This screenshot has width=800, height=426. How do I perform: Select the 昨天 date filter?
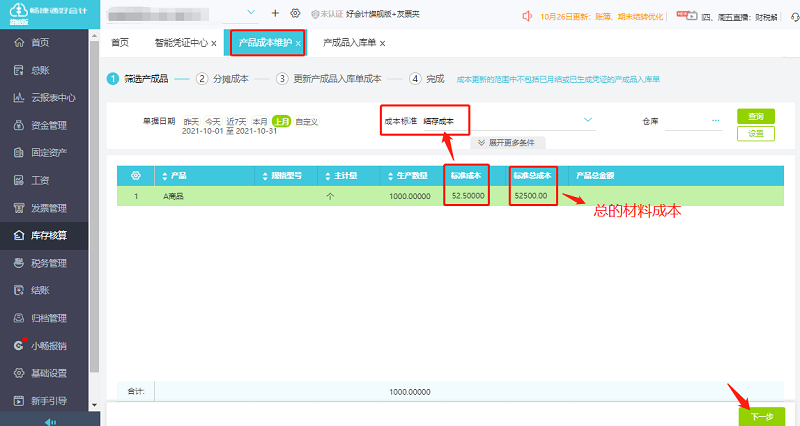pyautogui.click(x=191, y=121)
